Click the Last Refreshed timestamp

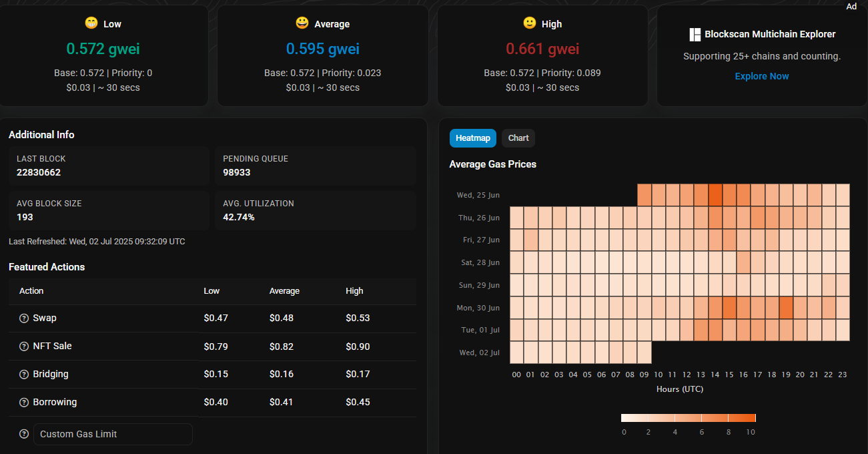[x=97, y=241]
